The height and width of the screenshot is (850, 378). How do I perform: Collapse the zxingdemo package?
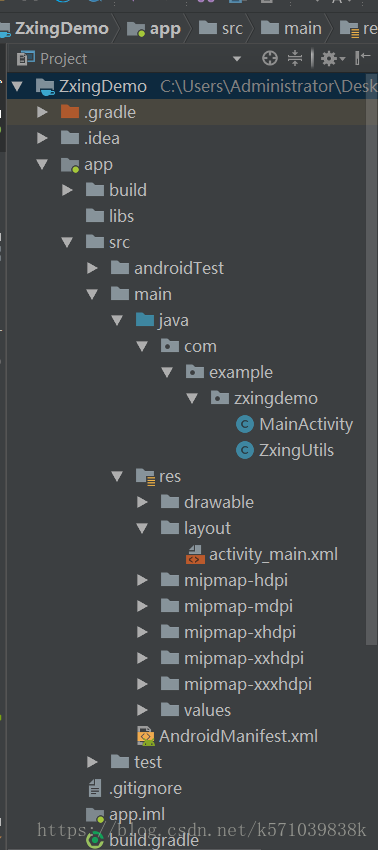tap(192, 398)
